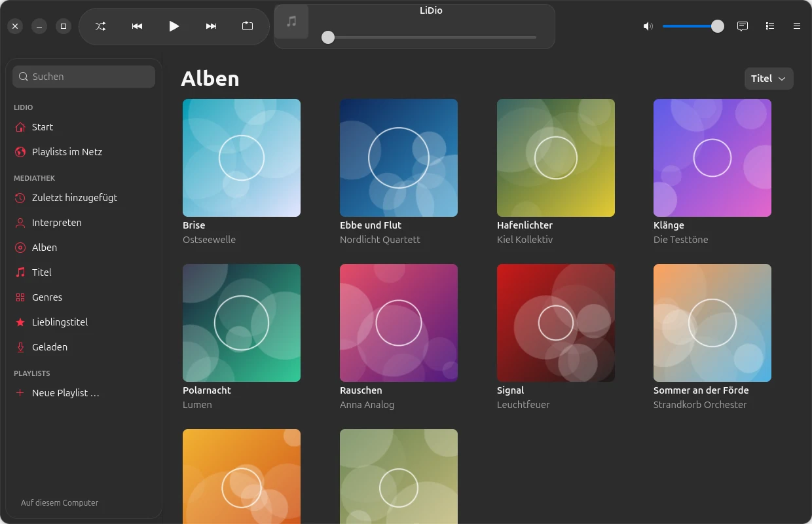
Task: Click the artist name Nordlicht Quartett
Action: [380, 240]
